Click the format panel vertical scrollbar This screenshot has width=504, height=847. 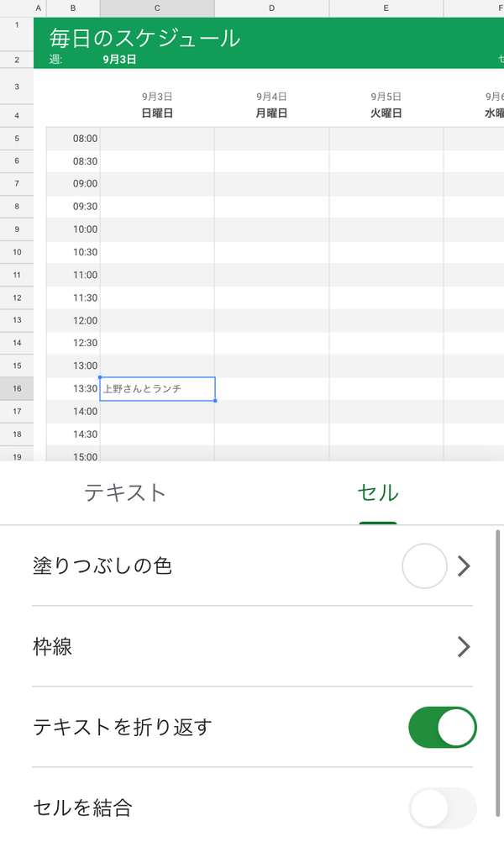[497, 674]
